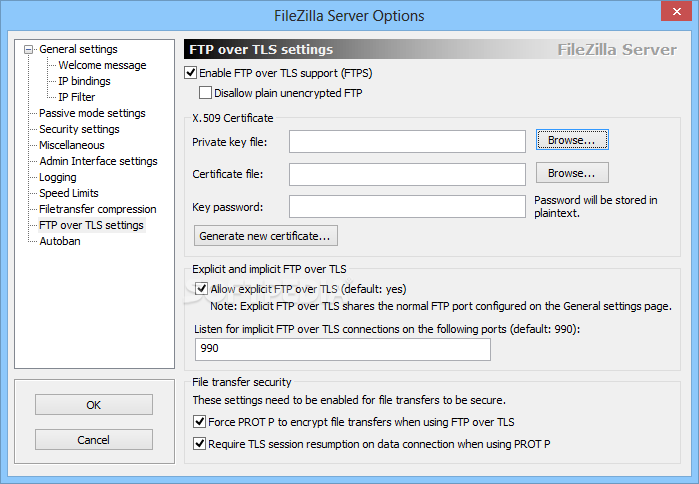Focus the Key password field
The height and width of the screenshot is (484, 699).
(407, 207)
